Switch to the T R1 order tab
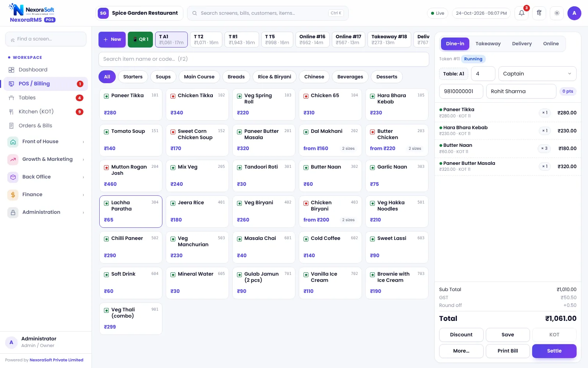The width and height of the screenshot is (588, 368). 242,39
